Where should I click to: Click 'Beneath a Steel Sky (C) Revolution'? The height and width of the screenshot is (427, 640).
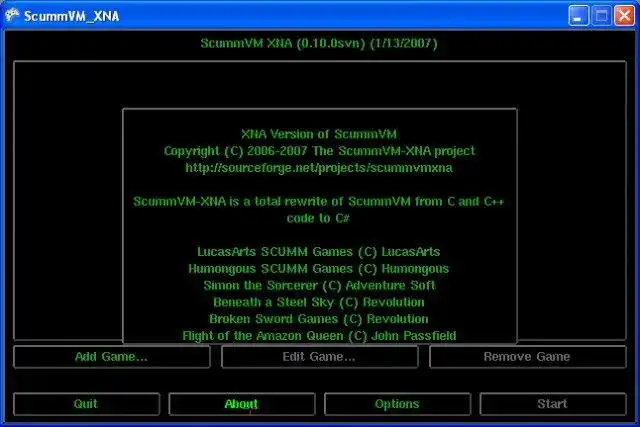click(319, 302)
